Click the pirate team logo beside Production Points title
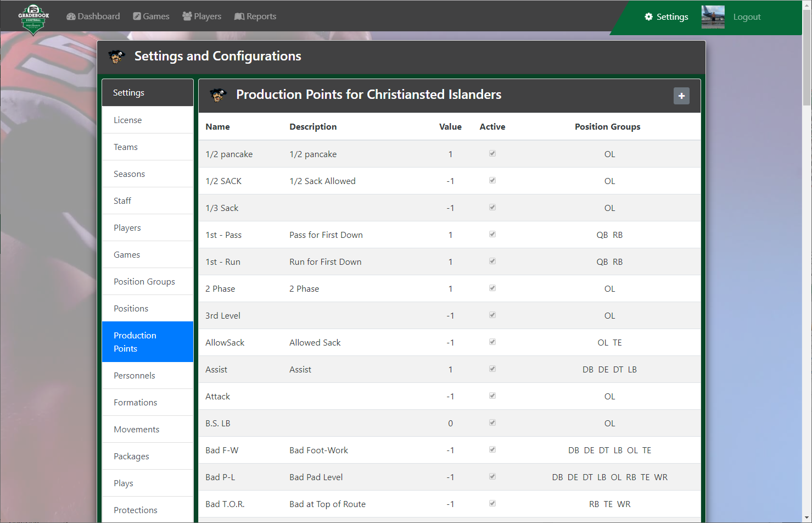The width and height of the screenshot is (812, 523). pos(219,95)
